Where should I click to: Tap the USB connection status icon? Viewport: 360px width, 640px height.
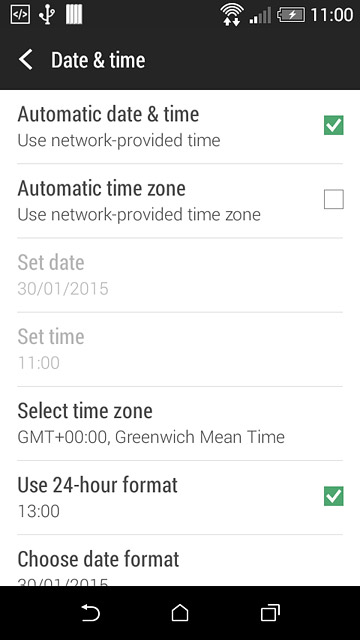(47, 15)
